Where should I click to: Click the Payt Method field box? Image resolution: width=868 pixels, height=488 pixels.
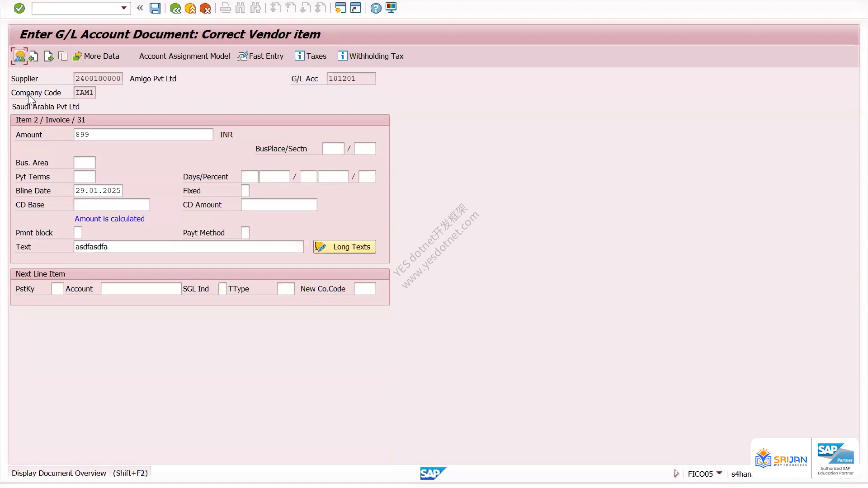(245, 233)
